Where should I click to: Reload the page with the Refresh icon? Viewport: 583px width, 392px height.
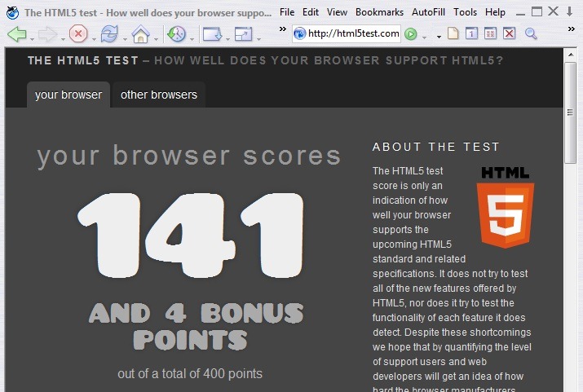click(x=109, y=33)
